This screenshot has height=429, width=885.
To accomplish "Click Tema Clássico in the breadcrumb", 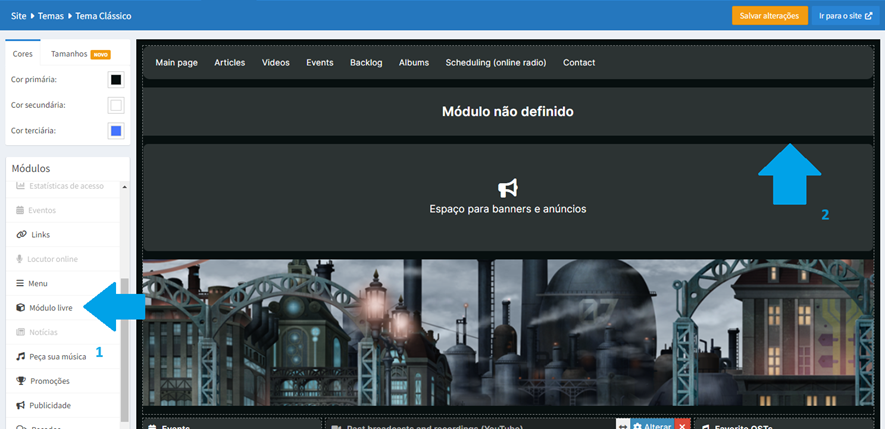I will click(x=102, y=16).
